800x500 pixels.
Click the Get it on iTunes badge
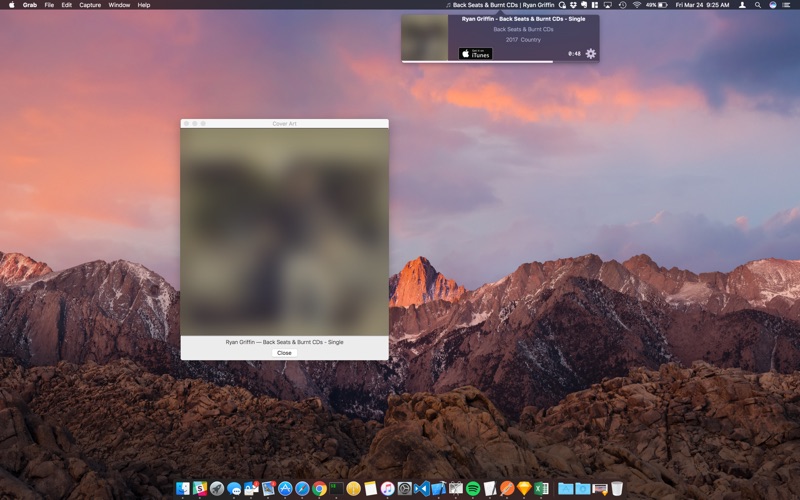tap(475, 53)
